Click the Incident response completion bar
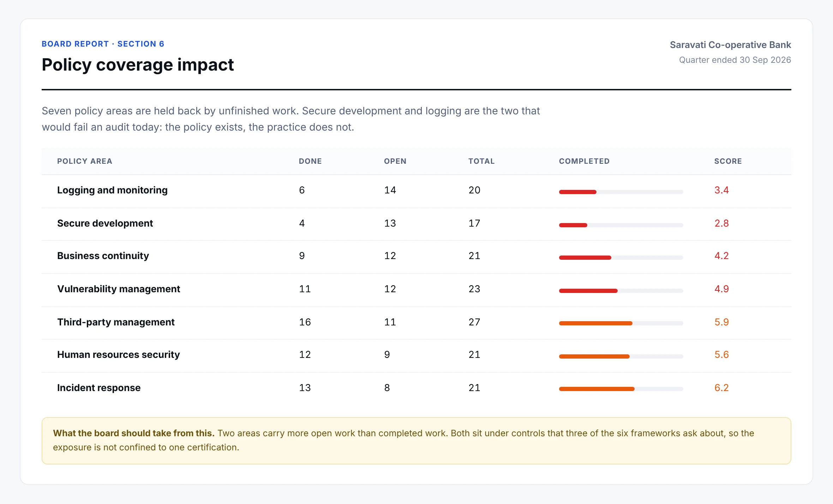Screen dimensions: 833x504 pyautogui.click(x=621, y=389)
